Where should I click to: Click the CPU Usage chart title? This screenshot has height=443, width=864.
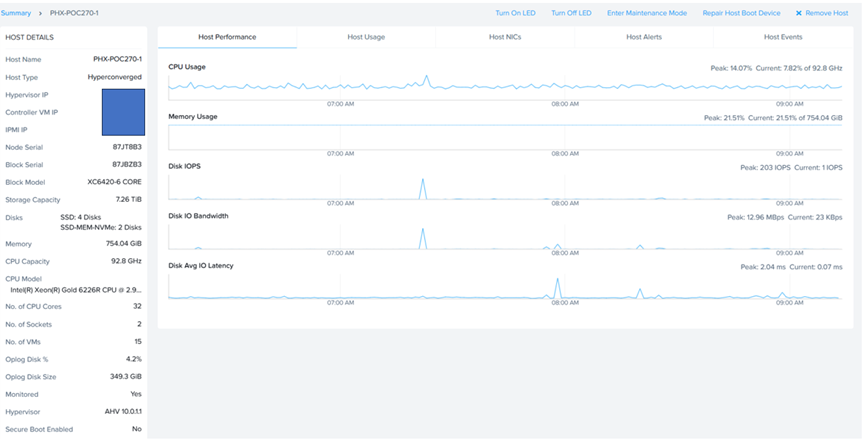click(x=187, y=66)
